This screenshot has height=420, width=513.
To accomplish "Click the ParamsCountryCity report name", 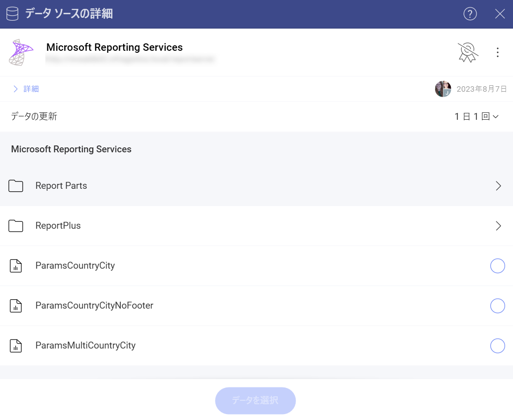I will click(75, 266).
